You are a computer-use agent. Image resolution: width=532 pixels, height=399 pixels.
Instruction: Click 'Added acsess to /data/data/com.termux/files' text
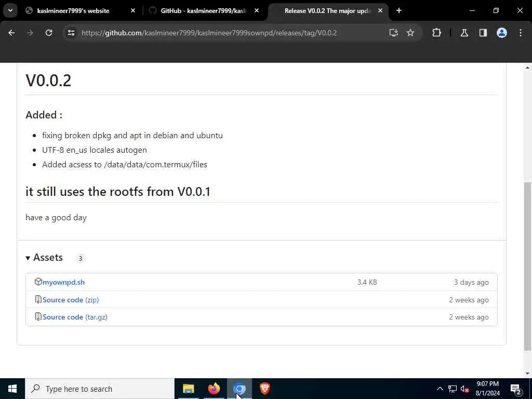[125, 165]
